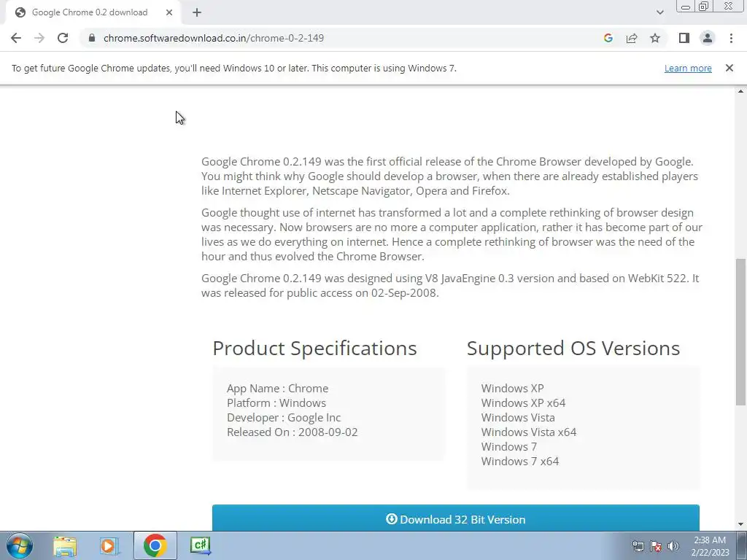Click Download 32 Bit Version button
The height and width of the screenshot is (560, 747).
click(x=456, y=518)
